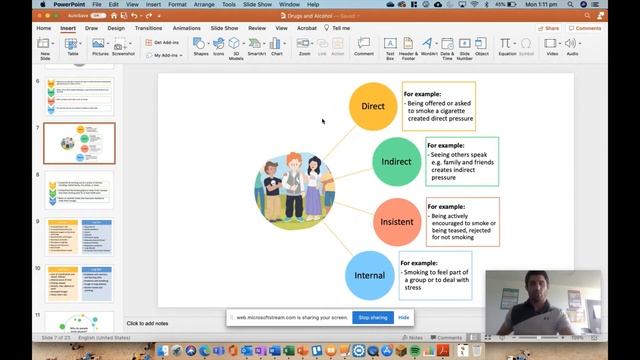
Task: Click the Zoom insert icon
Action: point(303,43)
